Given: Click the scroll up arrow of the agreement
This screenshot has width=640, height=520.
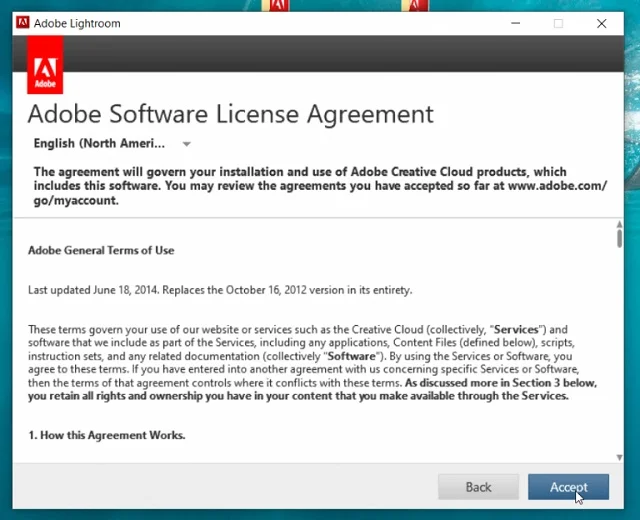Looking at the screenshot, I should tap(619, 224).
